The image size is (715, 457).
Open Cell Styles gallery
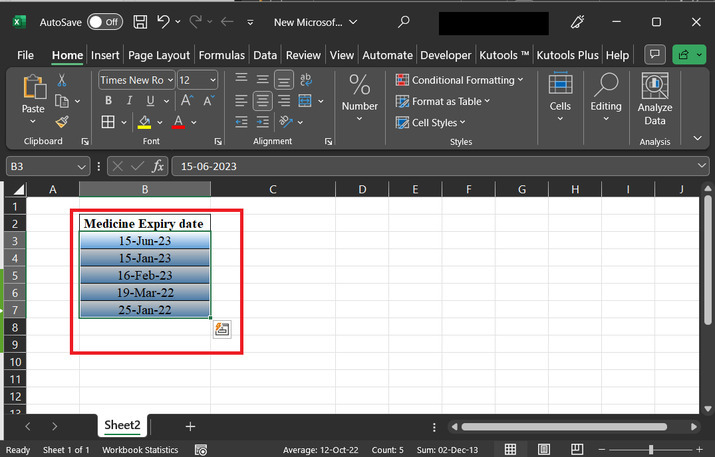430,123
